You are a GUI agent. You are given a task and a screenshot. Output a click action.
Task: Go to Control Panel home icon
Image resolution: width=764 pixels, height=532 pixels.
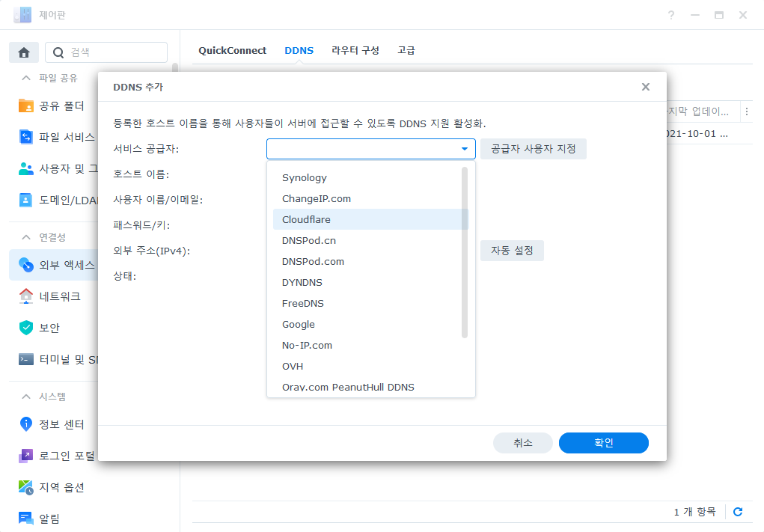pos(24,52)
